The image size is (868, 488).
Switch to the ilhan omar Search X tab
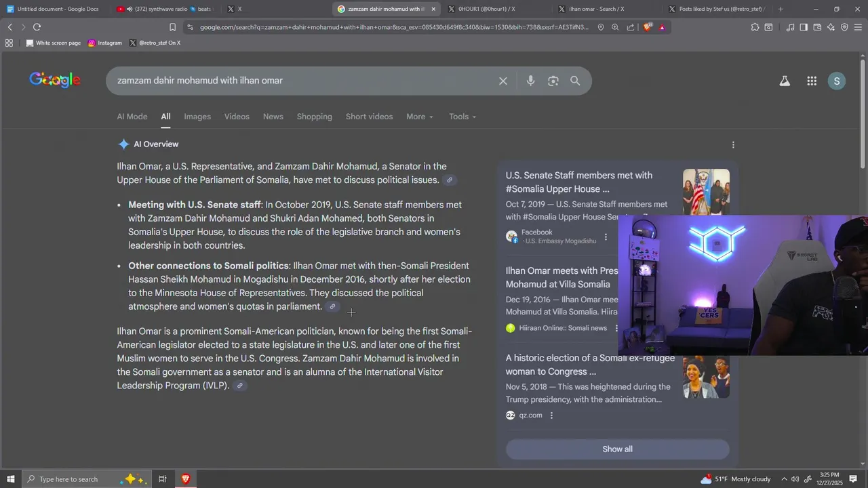(607, 9)
